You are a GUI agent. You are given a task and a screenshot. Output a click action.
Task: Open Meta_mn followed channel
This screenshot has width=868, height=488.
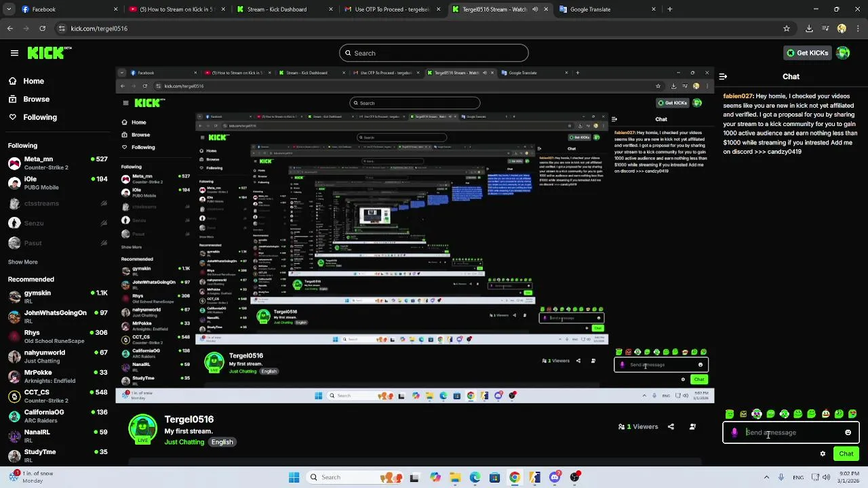click(58, 163)
